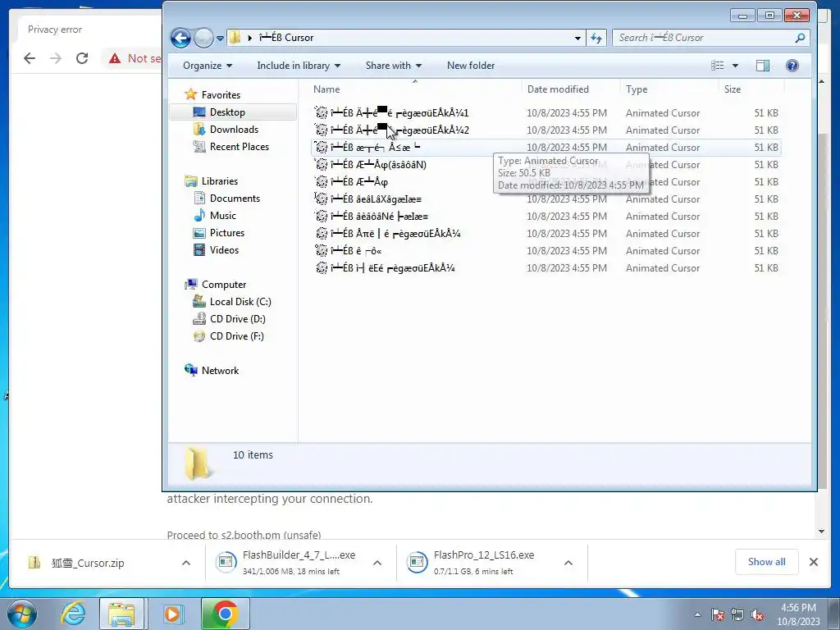Screen dimensions: 840x630
Task: Open Include in library menu
Action: click(299, 66)
